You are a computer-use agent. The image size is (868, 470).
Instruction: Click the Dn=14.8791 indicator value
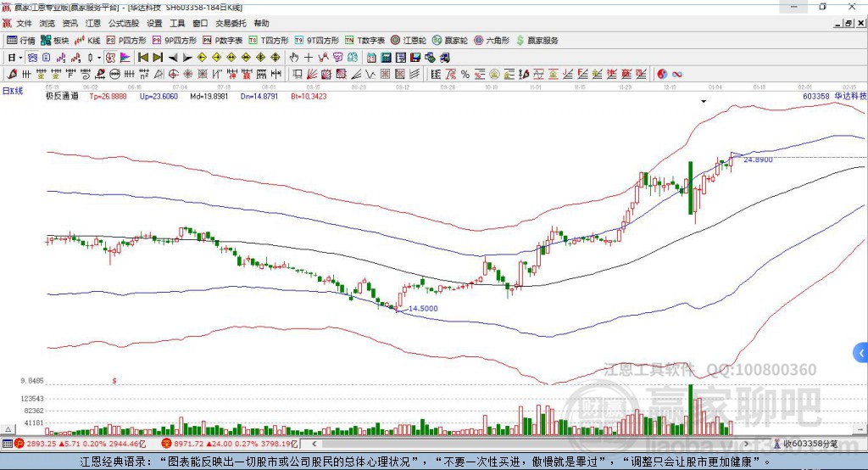(259, 96)
